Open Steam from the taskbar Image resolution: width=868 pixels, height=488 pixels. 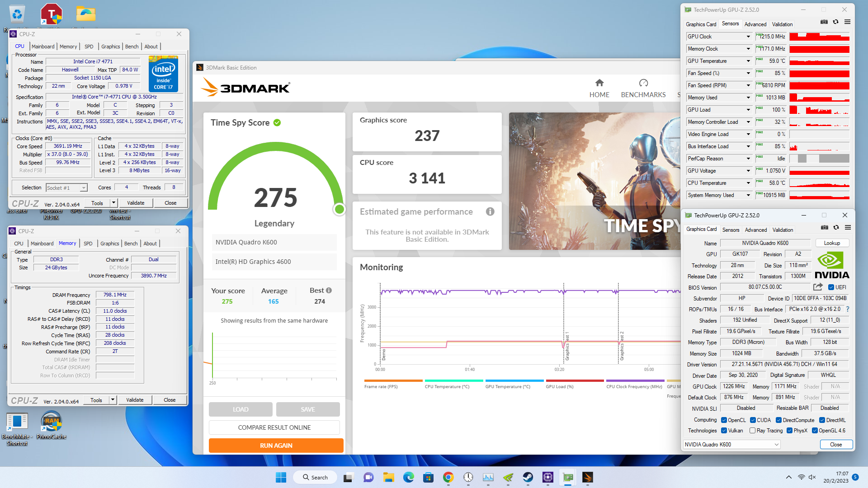(x=528, y=477)
